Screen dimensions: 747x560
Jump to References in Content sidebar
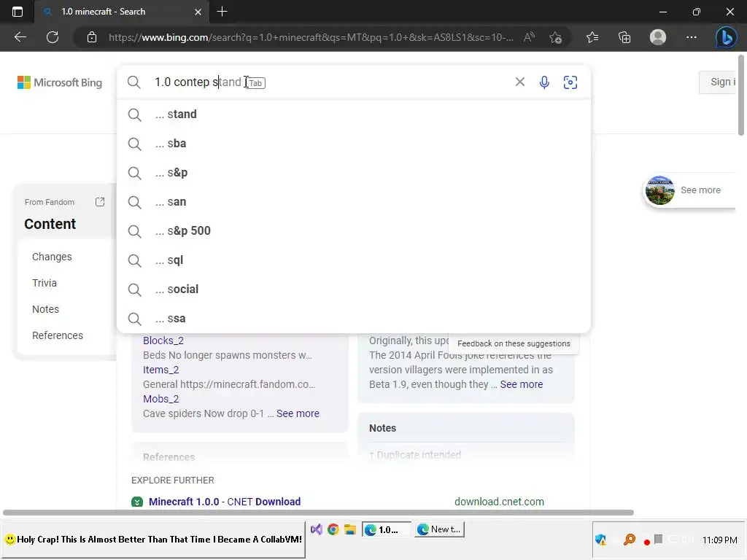[57, 335]
